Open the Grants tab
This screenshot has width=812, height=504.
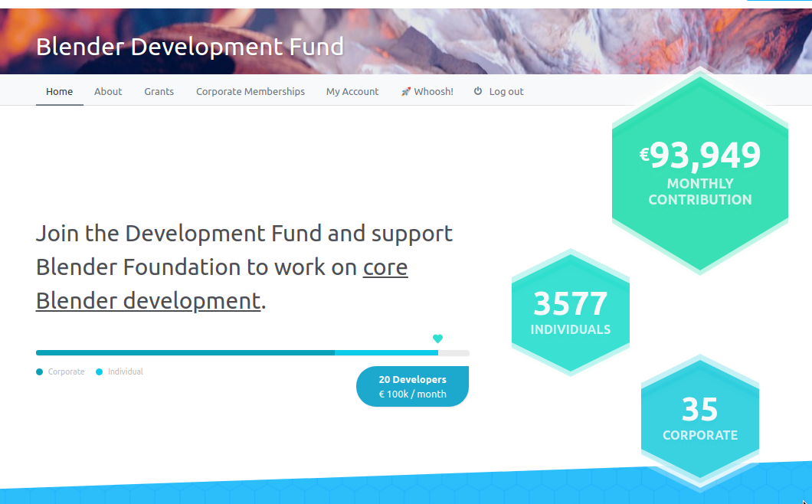pyautogui.click(x=159, y=91)
